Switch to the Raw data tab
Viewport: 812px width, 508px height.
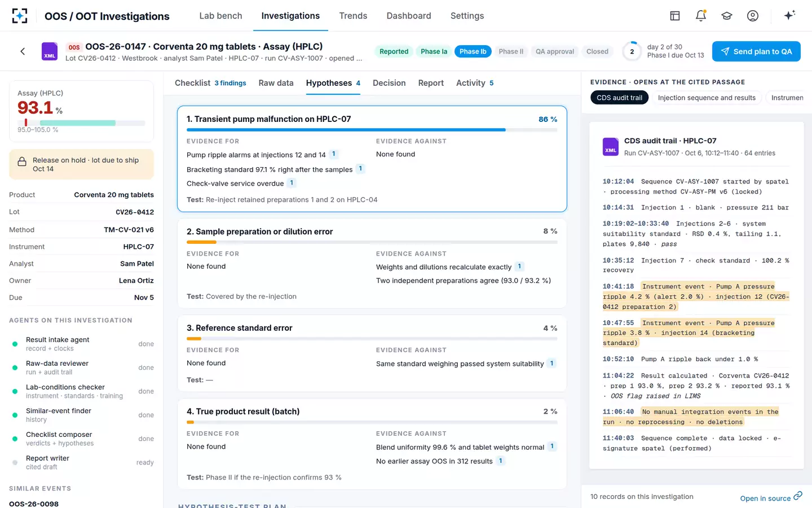tap(276, 83)
